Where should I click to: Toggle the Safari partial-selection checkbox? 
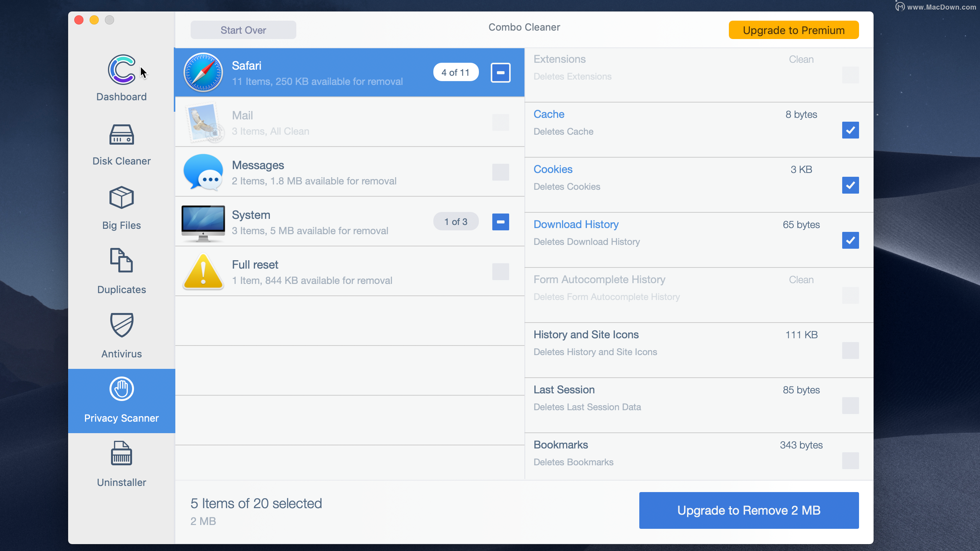coord(501,72)
